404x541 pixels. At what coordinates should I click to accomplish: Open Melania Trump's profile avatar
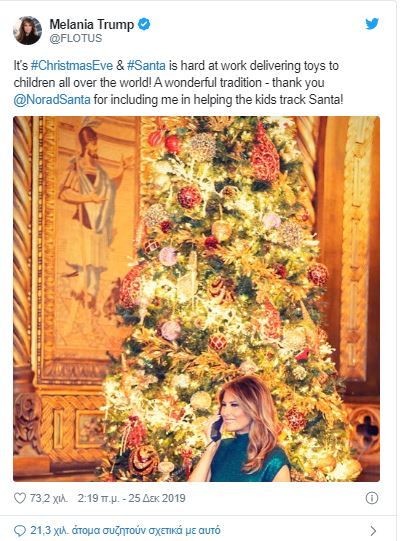(x=27, y=30)
